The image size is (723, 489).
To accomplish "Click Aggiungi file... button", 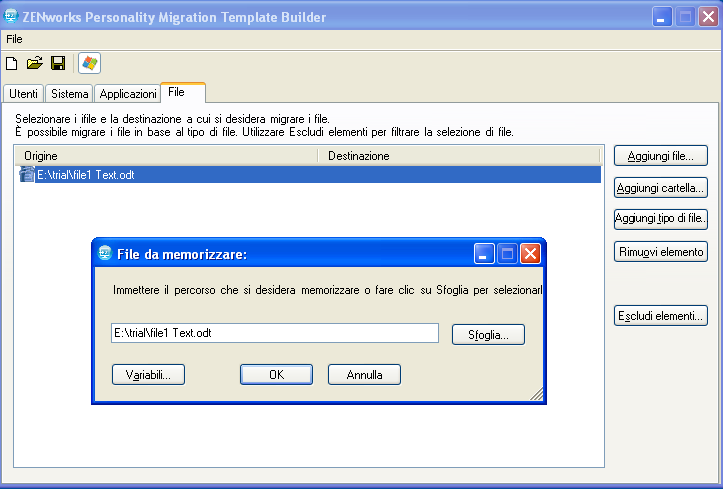I will (661, 156).
